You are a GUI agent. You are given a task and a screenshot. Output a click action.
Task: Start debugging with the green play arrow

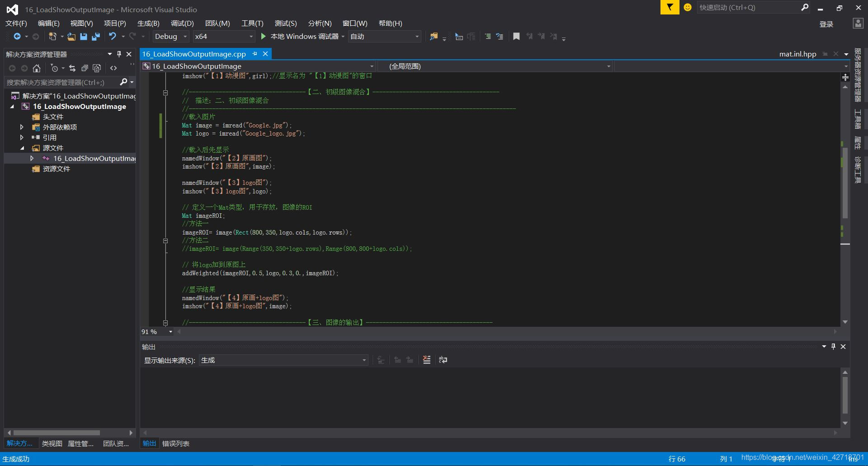(264, 36)
